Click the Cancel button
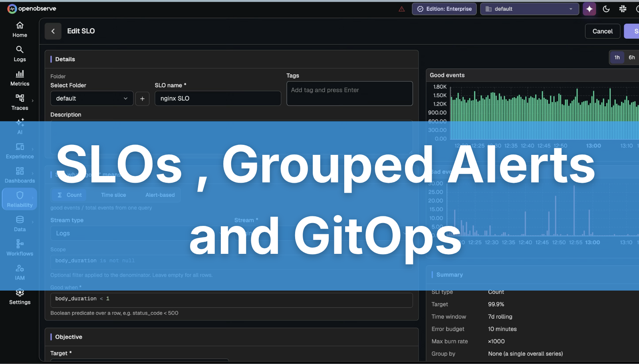This screenshot has width=639, height=364. 602,31
